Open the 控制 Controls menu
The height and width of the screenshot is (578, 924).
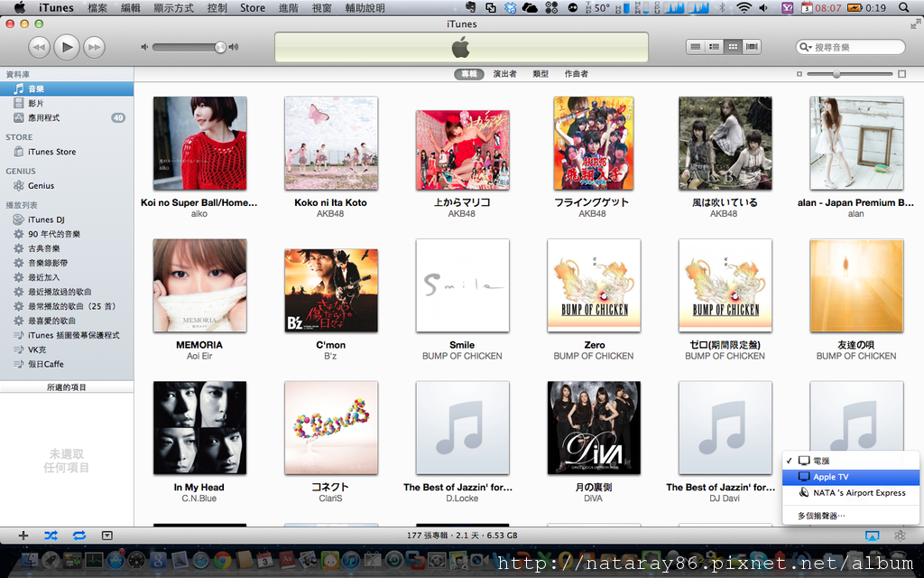pos(217,7)
